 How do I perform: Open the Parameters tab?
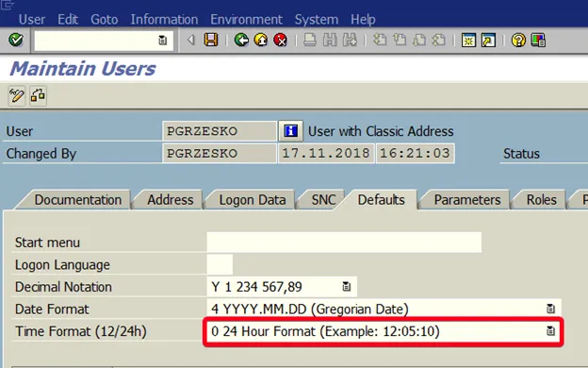(x=467, y=200)
